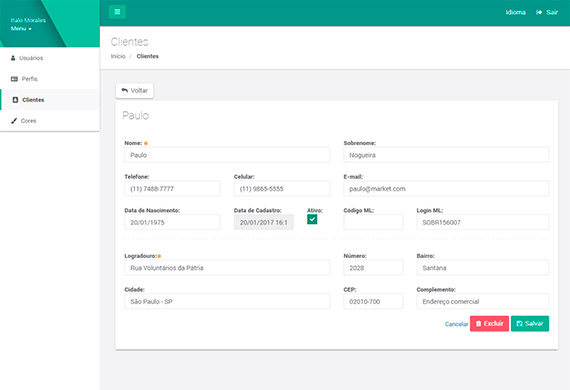Viewport: 570px width, 390px height.
Task: Save the client with Salvar
Action: click(530, 323)
